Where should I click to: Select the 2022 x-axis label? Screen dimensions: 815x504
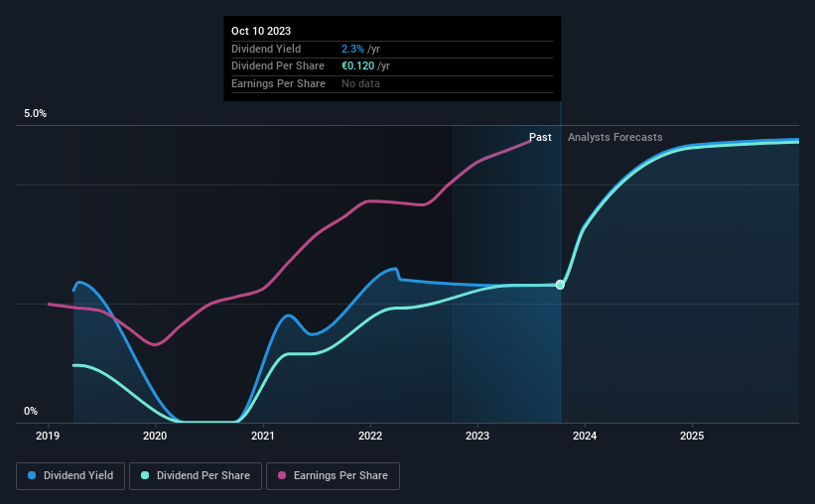370,436
